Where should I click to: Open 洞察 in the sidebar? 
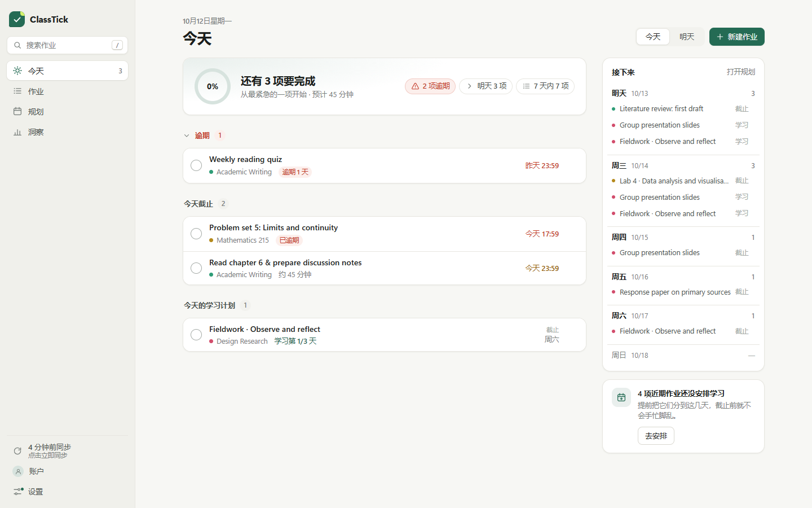click(x=68, y=132)
